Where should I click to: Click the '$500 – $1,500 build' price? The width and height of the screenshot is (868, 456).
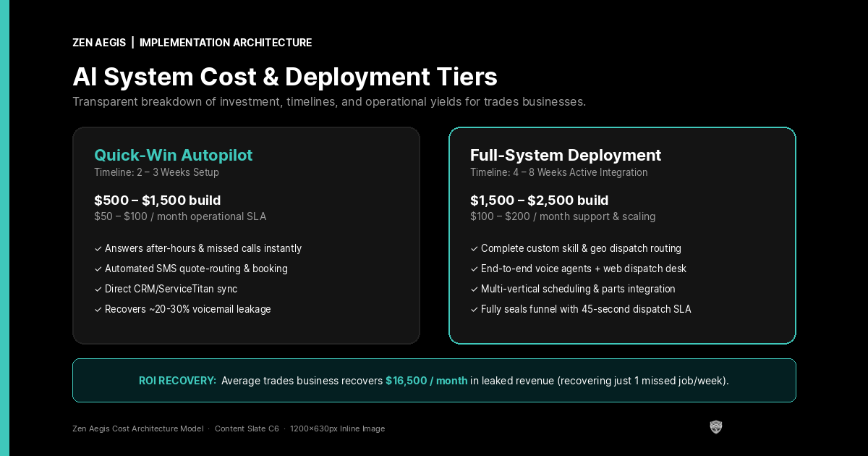pos(157,200)
